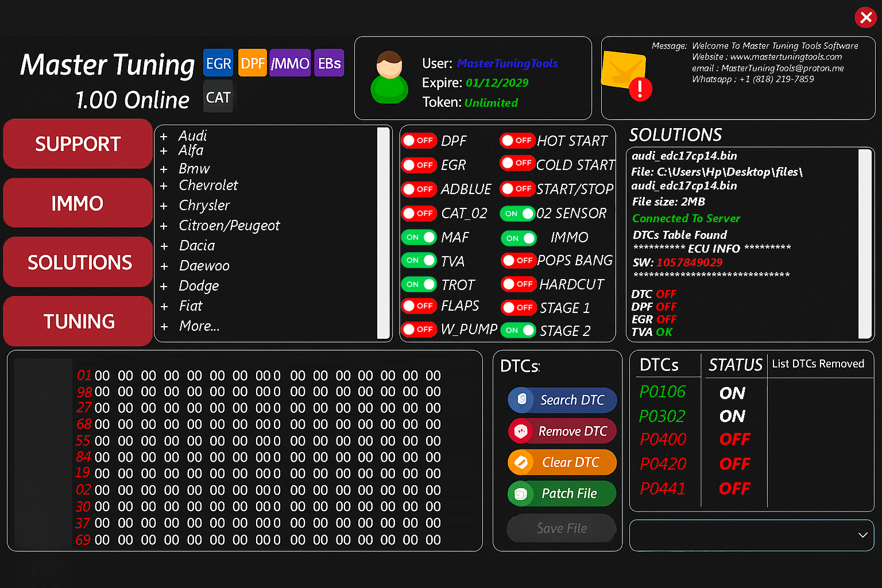This screenshot has width=882, height=588.
Task: Click the List DTCs Removed column header
Action: point(818,364)
